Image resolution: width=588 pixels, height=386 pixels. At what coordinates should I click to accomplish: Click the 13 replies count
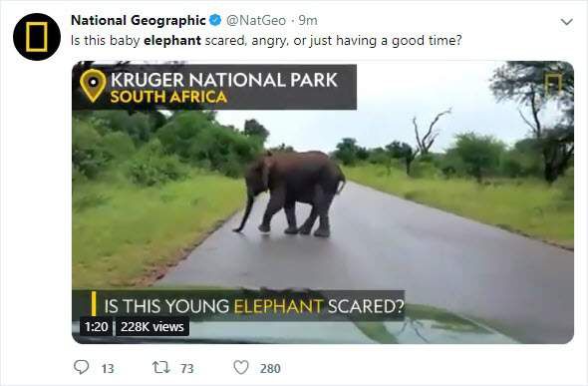click(108, 369)
